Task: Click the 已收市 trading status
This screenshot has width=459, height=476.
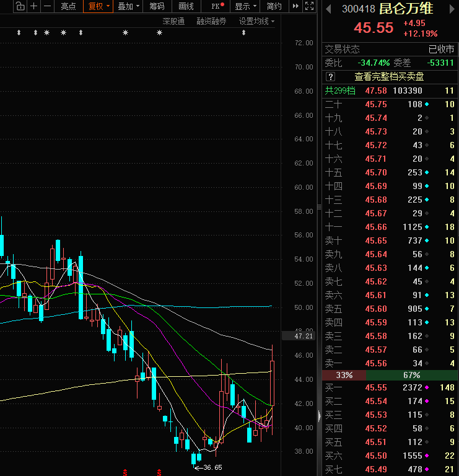Action: (x=441, y=49)
